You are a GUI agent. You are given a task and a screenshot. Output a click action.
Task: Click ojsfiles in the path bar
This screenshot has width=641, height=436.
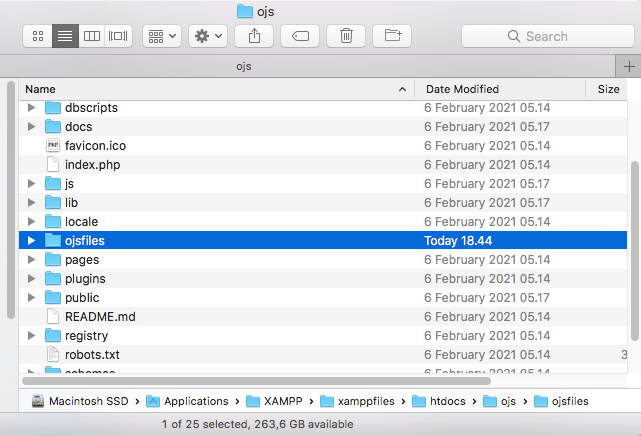click(561, 401)
